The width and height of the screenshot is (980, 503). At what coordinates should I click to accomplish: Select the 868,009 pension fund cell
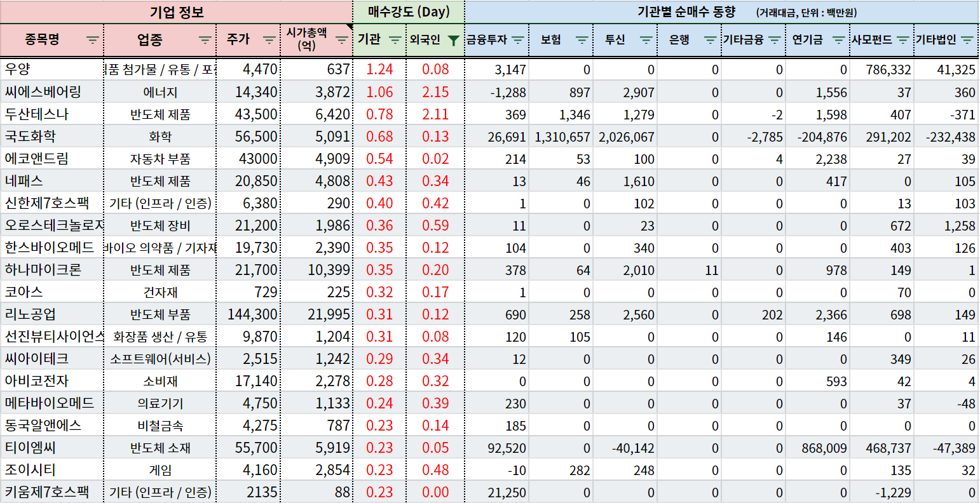pos(817,447)
